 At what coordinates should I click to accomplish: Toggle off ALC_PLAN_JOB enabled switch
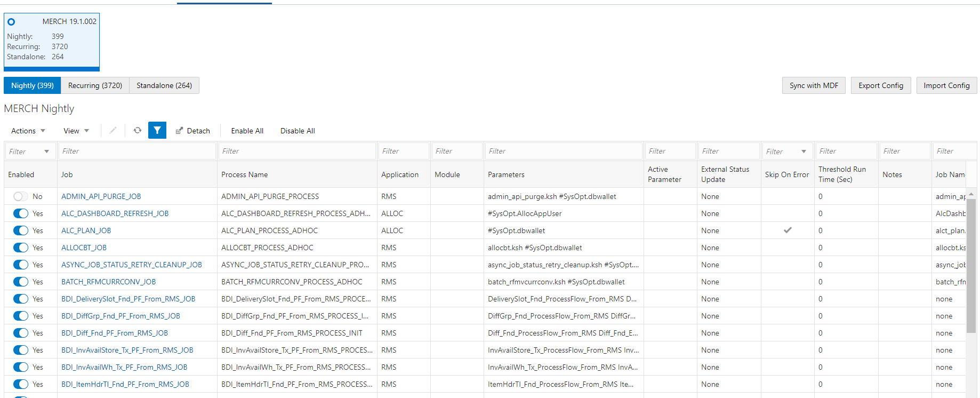pyautogui.click(x=21, y=230)
